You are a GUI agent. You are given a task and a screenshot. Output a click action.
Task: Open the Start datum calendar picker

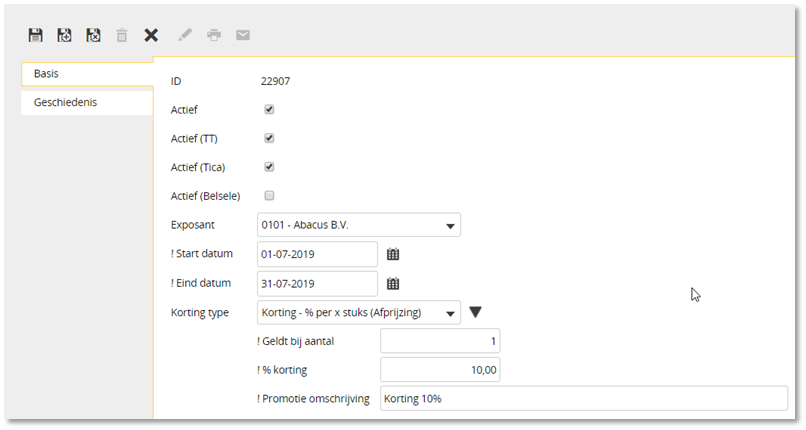pos(393,254)
